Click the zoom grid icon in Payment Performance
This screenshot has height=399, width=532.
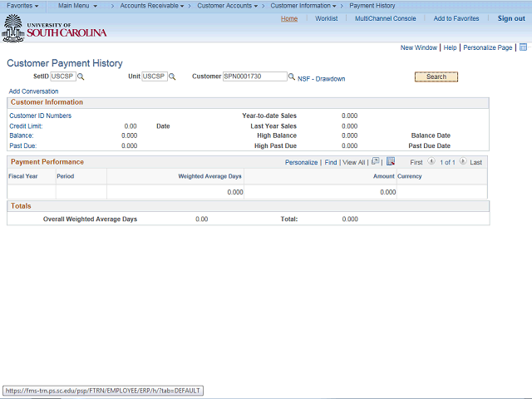coord(375,161)
